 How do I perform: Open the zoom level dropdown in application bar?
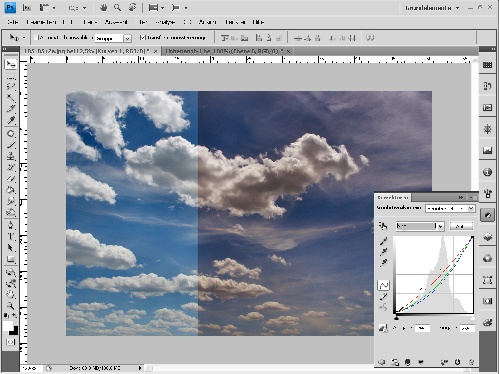(x=77, y=8)
